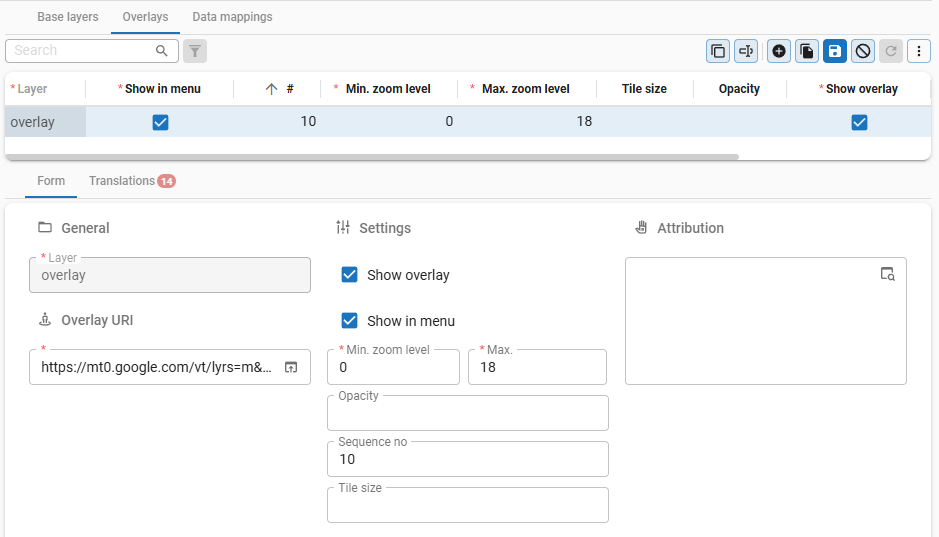Open the Data mappings tab
Screen dimensions: 939x537
point(232,17)
